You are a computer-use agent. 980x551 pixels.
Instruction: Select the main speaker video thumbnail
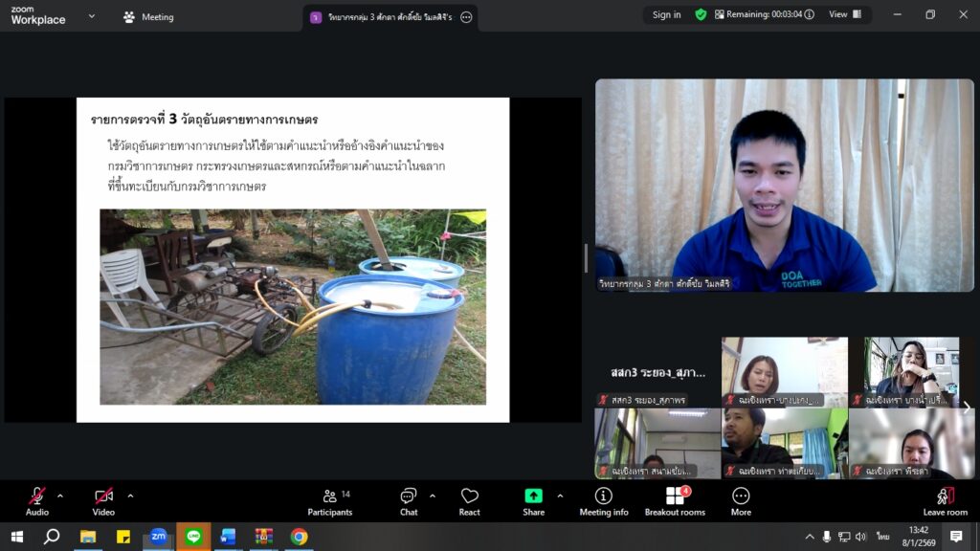coord(784,186)
